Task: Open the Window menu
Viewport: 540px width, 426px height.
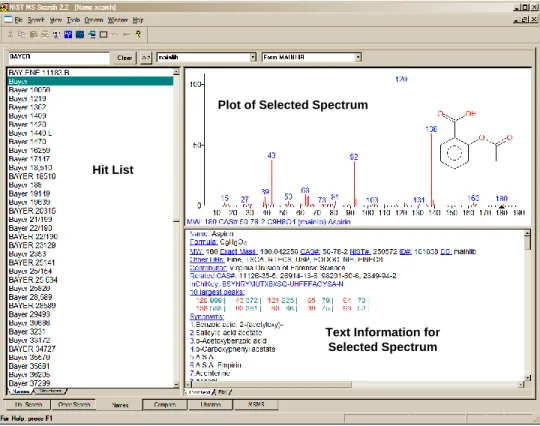Action: pyautogui.click(x=118, y=20)
